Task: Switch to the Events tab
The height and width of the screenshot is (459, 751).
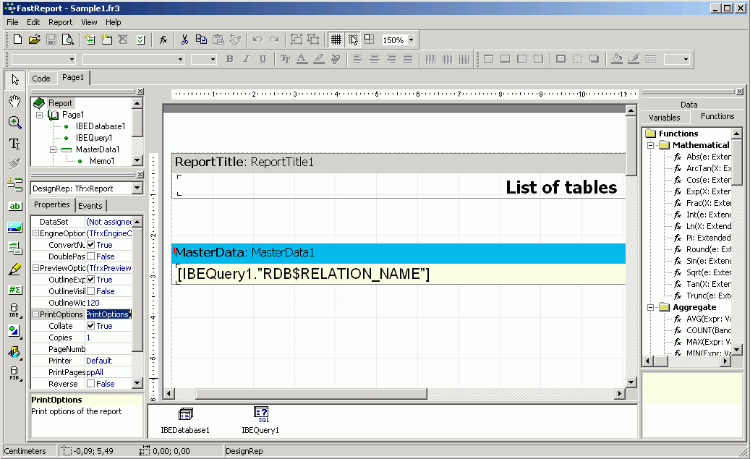Action: pyautogui.click(x=90, y=206)
